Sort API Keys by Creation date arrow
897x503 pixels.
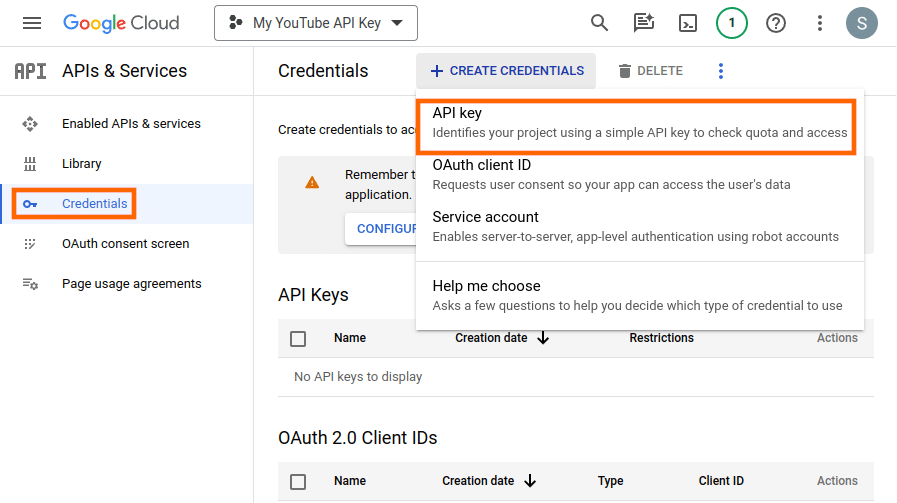[x=543, y=338]
